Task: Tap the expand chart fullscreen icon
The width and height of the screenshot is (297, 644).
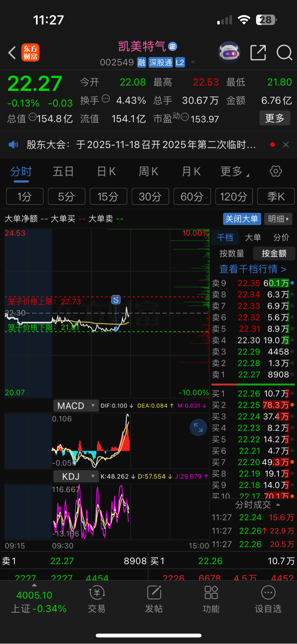Action: point(198,427)
